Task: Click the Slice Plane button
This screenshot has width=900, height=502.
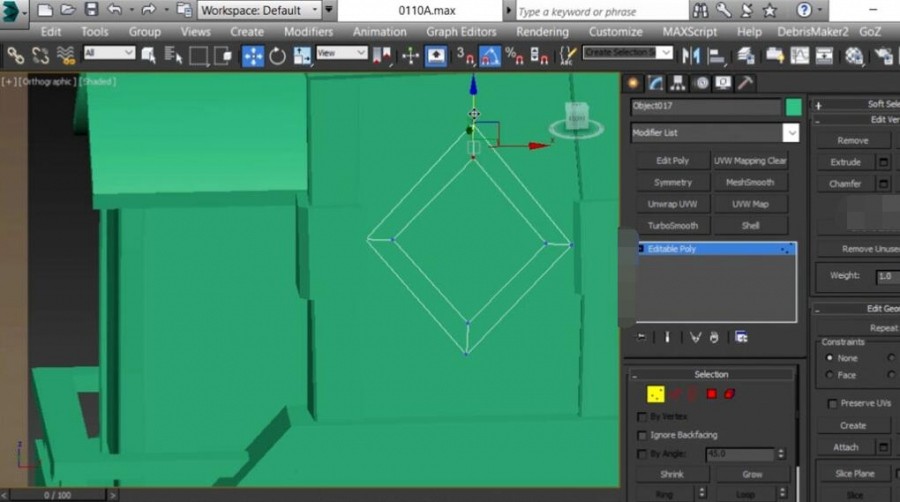Action: click(x=855, y=474)
